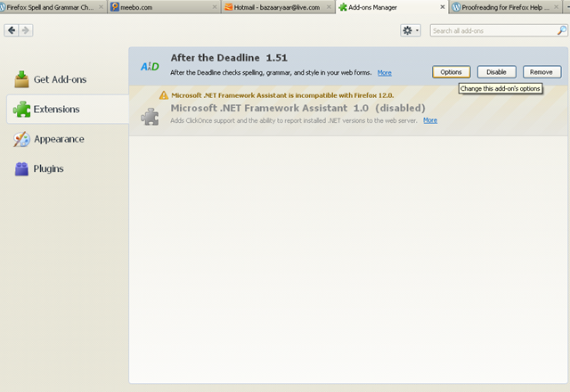The height and width of the screenshot is (392, 570).
Task: Select Extensions category in sidebar
Action: (x=68, y=109)
